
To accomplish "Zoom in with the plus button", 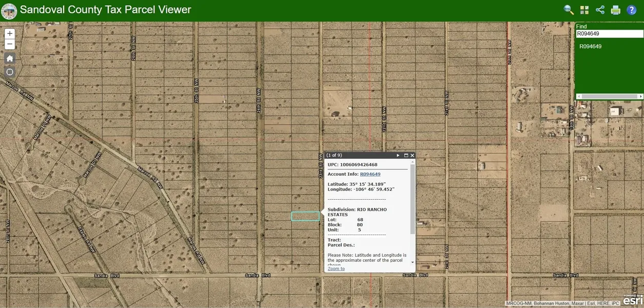I will tap(10, 33).
